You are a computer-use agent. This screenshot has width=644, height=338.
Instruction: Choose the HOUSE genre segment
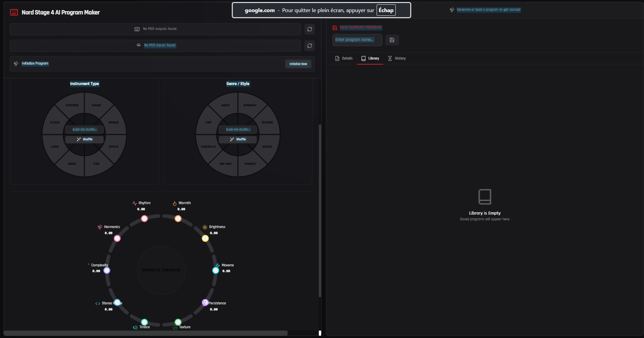pos(267,147)
